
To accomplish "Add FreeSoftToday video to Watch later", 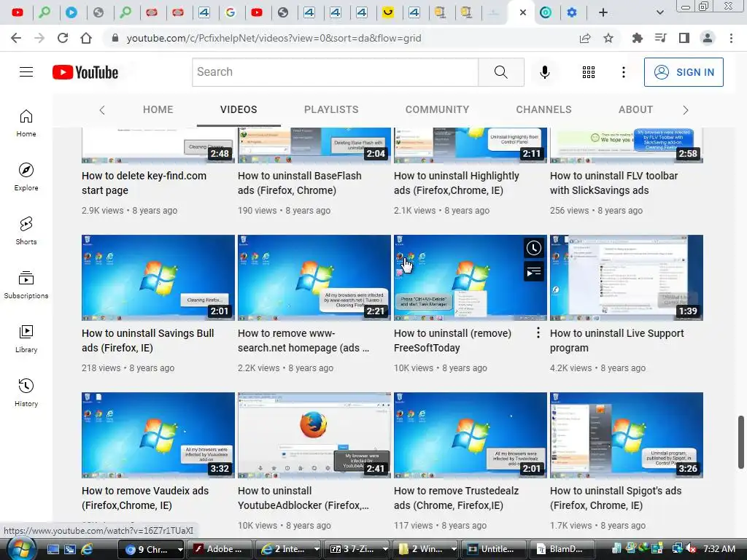I will (x=533, y=248).
